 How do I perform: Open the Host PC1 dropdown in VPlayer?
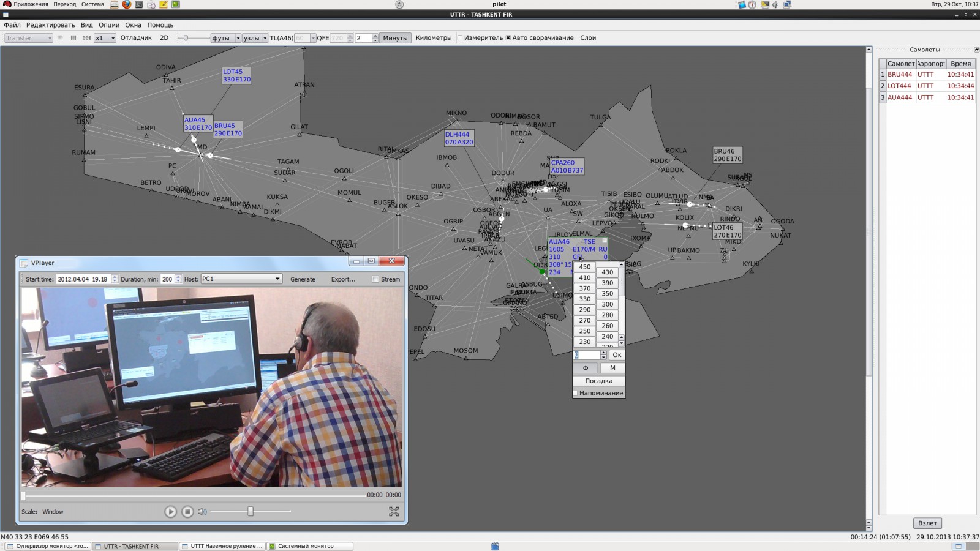[241, 279]
